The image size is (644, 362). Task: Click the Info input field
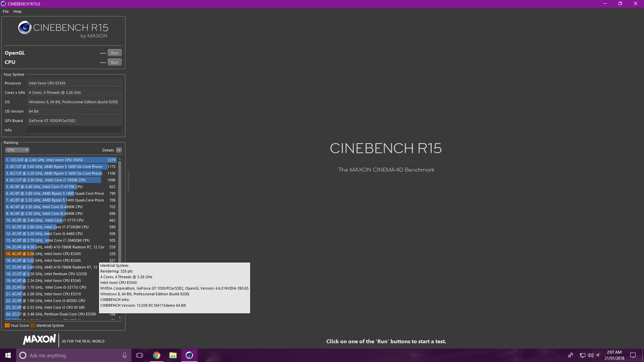pyautogui.click(x=74, y=130)
